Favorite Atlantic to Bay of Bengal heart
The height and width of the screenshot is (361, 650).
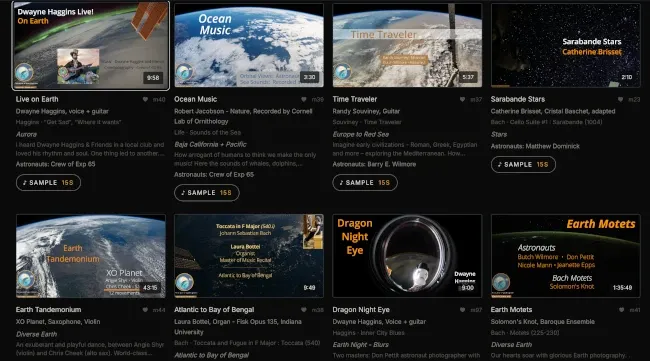tap(303, 310)
